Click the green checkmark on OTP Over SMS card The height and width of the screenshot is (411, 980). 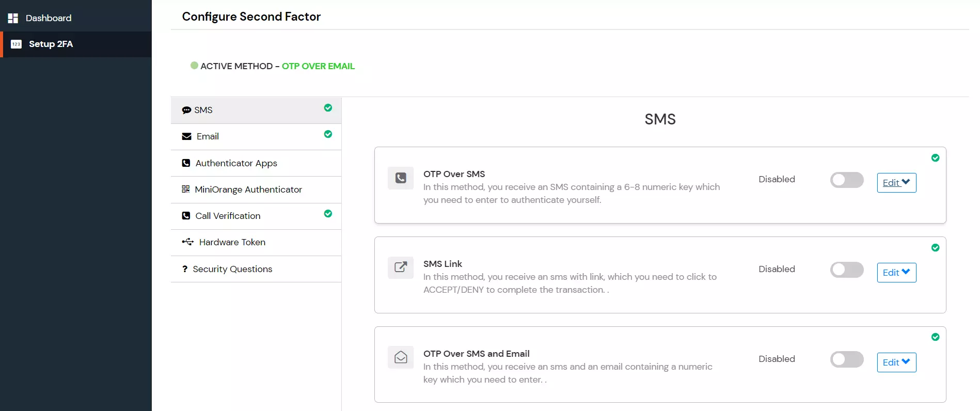[x=935, y=158]
